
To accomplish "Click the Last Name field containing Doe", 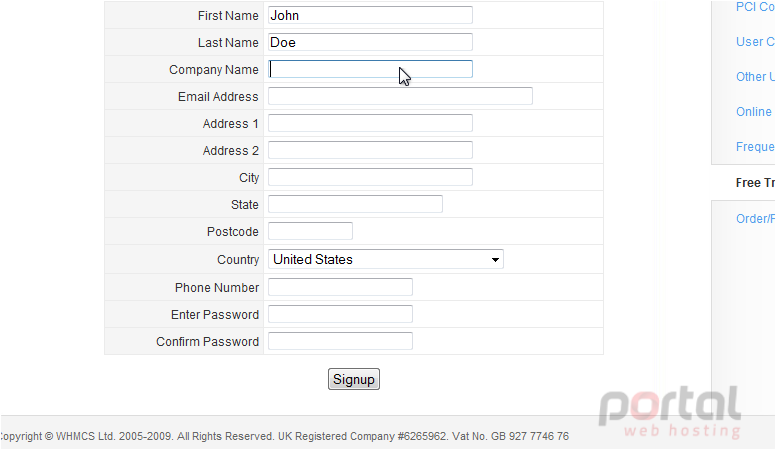I will pyautogui.click(x=370, y=42).
